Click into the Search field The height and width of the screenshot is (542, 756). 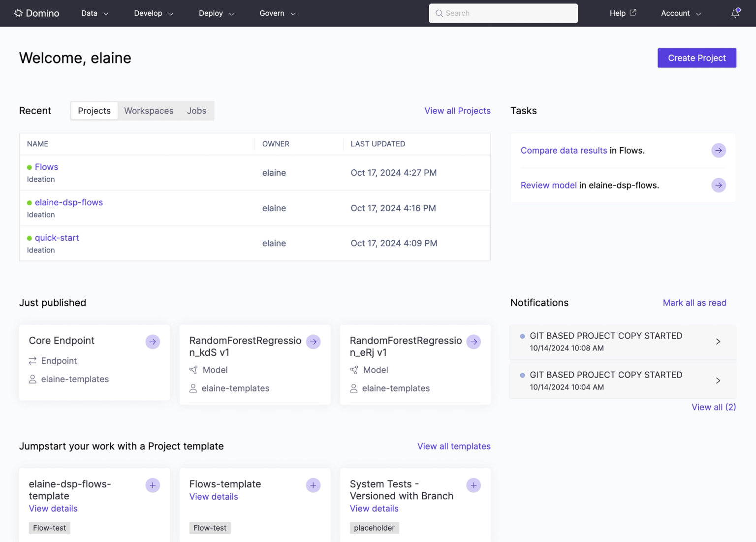(504, 13)
